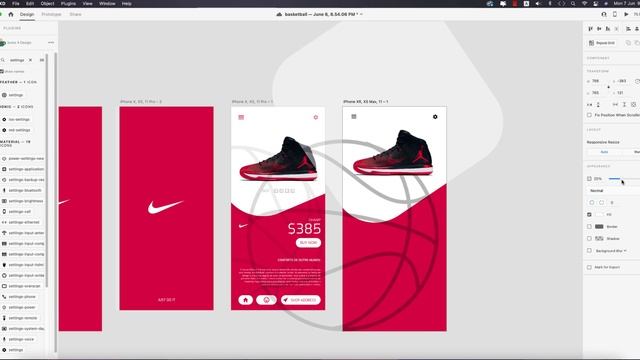Screen dimensions: 640x360
Task: Click the Fill color swatch
Action: (x=599, y=214)
